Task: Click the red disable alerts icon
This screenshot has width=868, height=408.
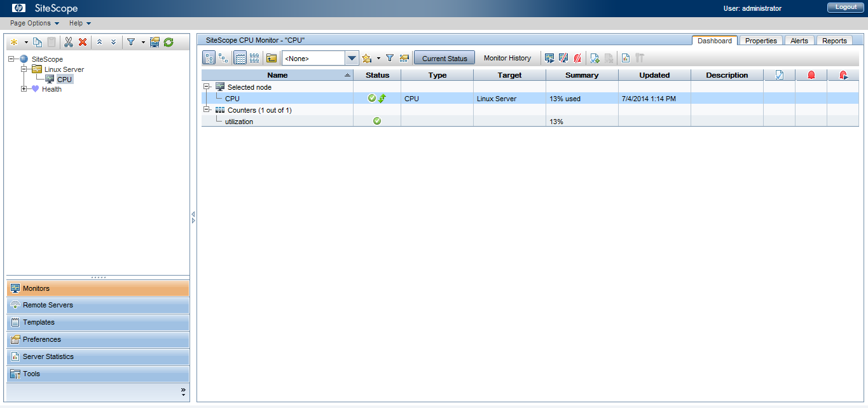Action: coord(577,58)
